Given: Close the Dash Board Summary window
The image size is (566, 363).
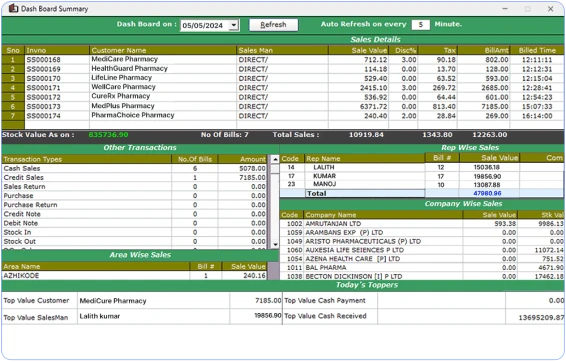Looking at the screenshot, I should 550,9.
